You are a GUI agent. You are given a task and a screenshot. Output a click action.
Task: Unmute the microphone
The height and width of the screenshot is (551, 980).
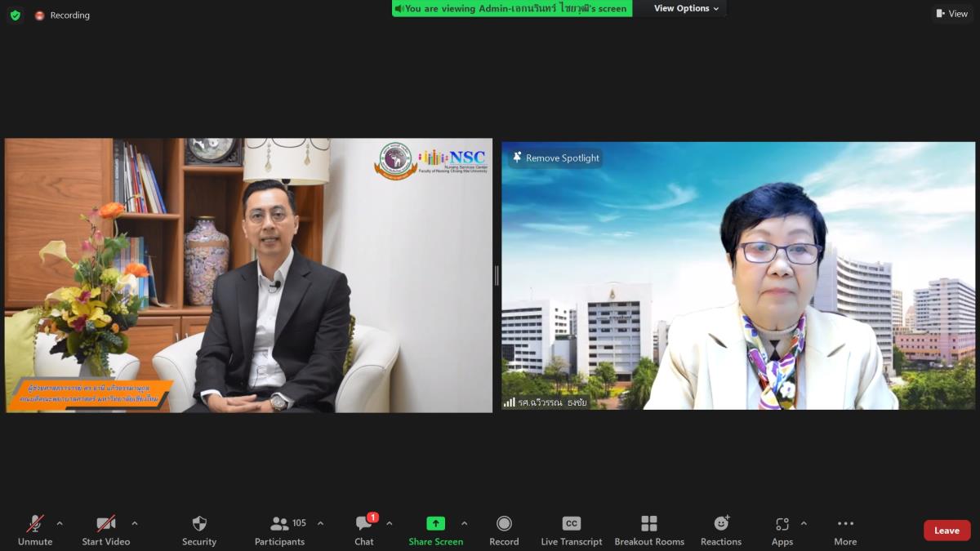click(x=35, y=531)
